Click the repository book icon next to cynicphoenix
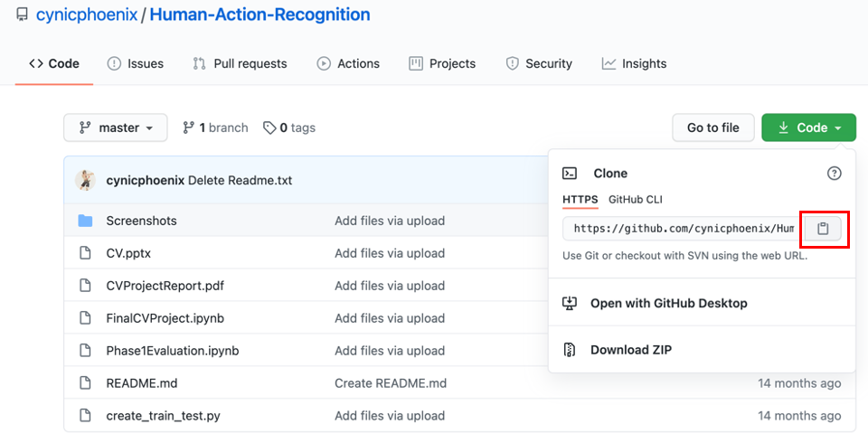This screenshot has width=868, height=443. click(x=22, y=14)
